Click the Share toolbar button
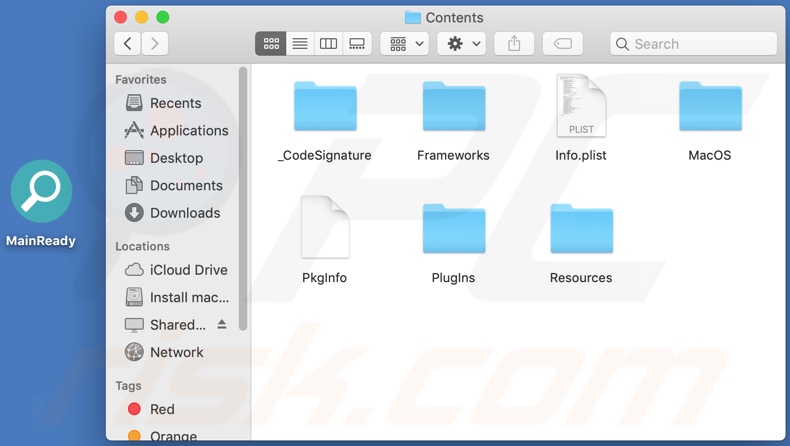Image resolution: width=790 pixels, height=446 pixels. [514, 44]
